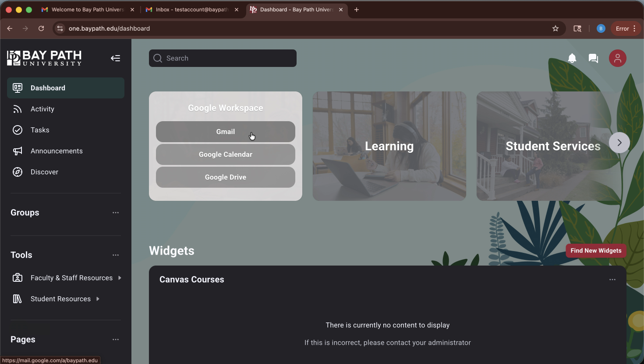This screenshot has height=364, width=644.
Task: Open the Canvas Courses widget menu
Action: click(612, 280)
